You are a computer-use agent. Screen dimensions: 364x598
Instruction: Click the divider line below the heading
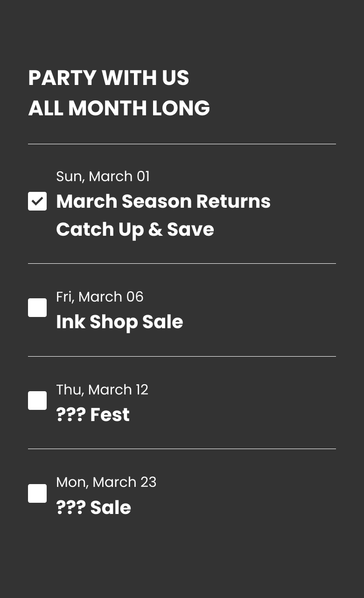(x=182, y=144)
